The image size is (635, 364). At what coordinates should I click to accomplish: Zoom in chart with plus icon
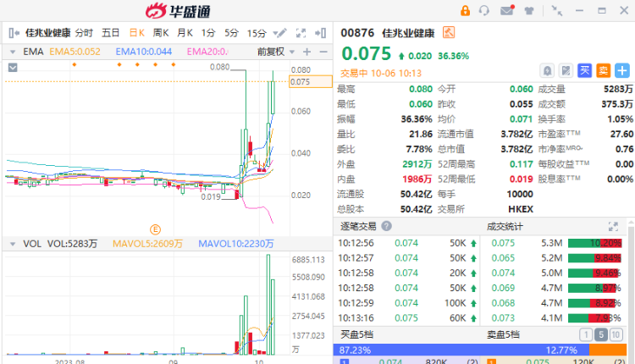[x=307, y=52]
